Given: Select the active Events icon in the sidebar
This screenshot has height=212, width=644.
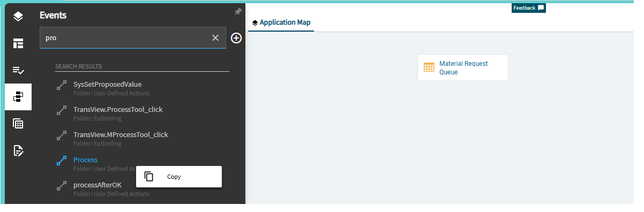Looking at the screenshot, I should (x=18, y=97).
